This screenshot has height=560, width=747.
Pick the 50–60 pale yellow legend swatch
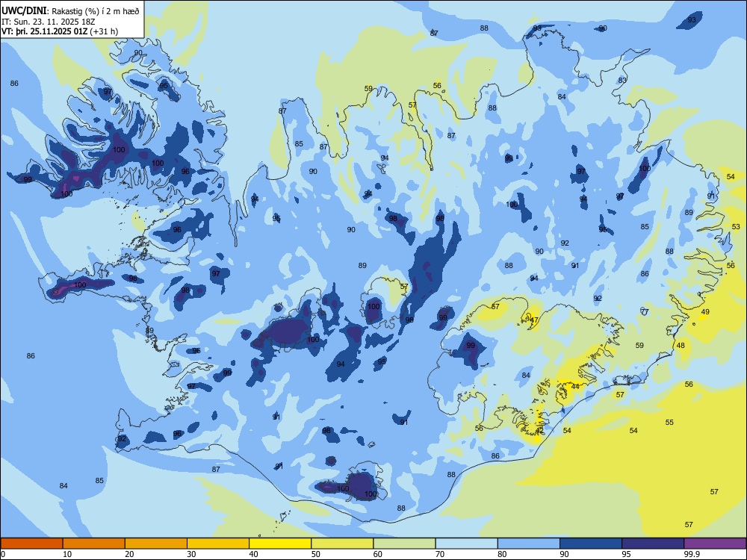point(342,544)
